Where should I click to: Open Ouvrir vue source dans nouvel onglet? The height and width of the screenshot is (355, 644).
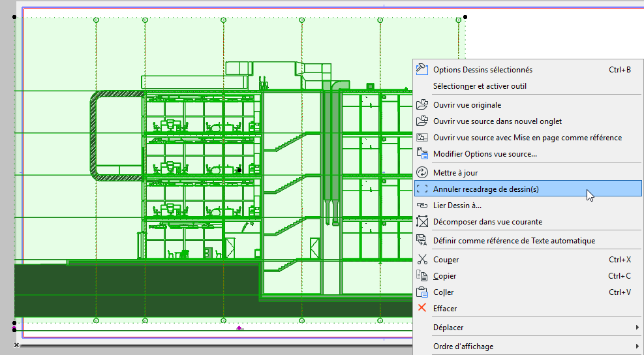(497, 121)
